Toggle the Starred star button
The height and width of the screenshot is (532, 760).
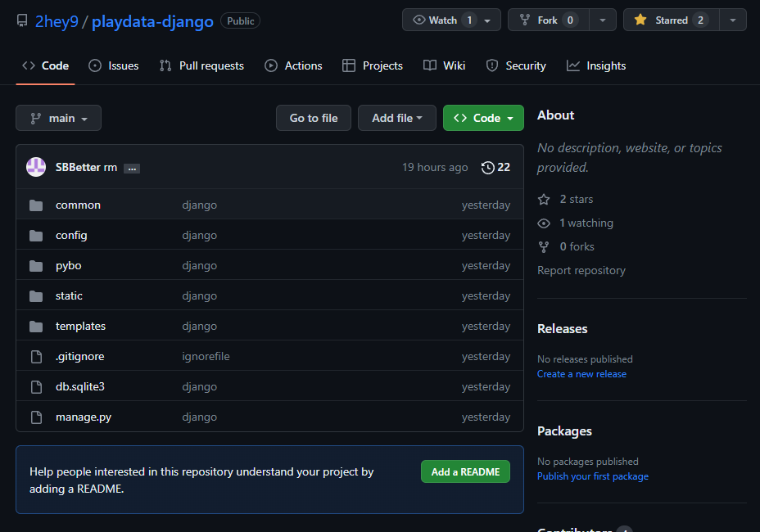[672, 20]
